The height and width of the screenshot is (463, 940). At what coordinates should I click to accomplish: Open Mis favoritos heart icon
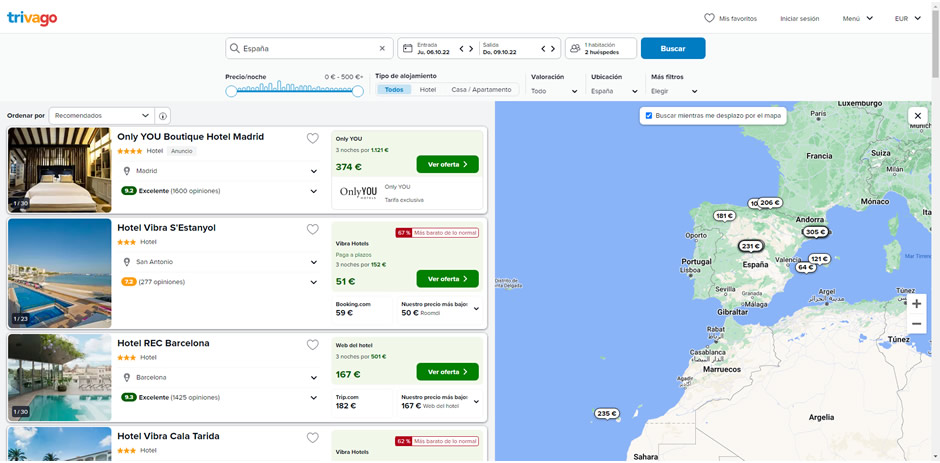pos(709,18)
